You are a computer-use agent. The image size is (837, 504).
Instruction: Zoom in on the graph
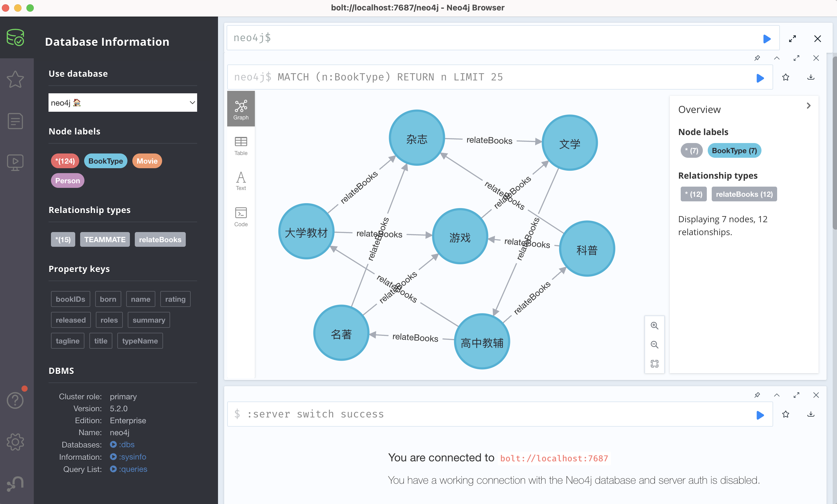654,325
